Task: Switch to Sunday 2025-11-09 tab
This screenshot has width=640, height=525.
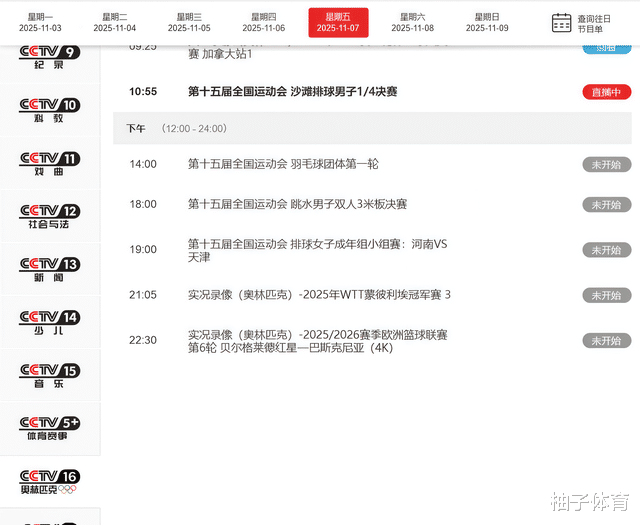Action: pos(487,22)
